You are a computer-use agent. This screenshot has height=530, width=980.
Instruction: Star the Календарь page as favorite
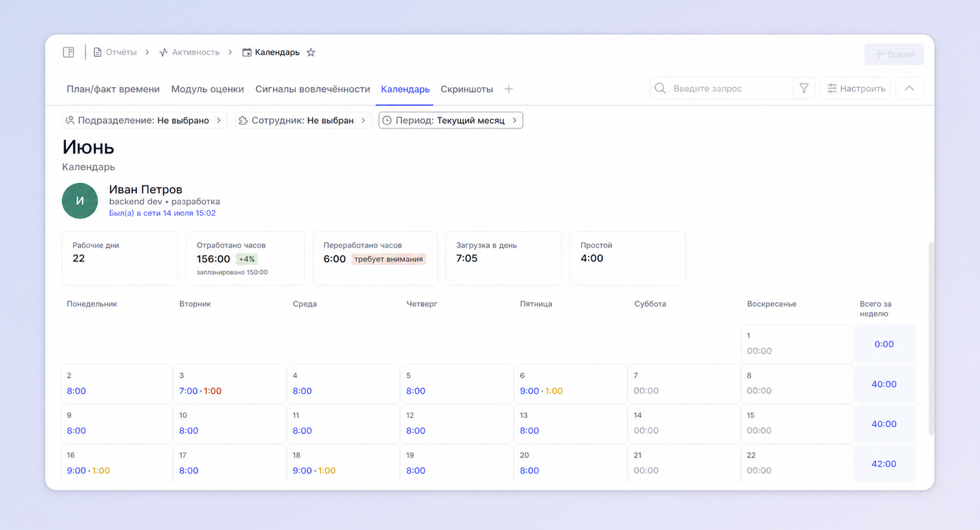pos(311,52)
